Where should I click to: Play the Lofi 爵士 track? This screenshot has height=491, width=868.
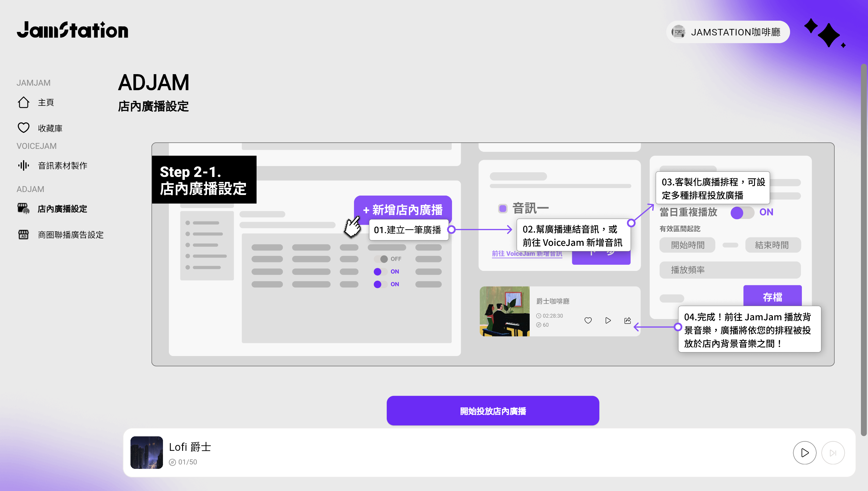tap(805, 453)
